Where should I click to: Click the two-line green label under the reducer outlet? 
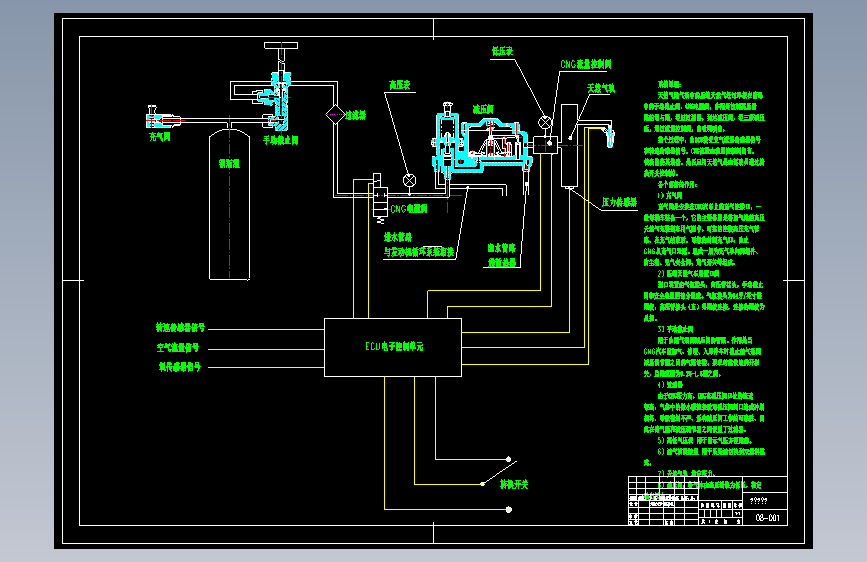(x=502, y=255)
